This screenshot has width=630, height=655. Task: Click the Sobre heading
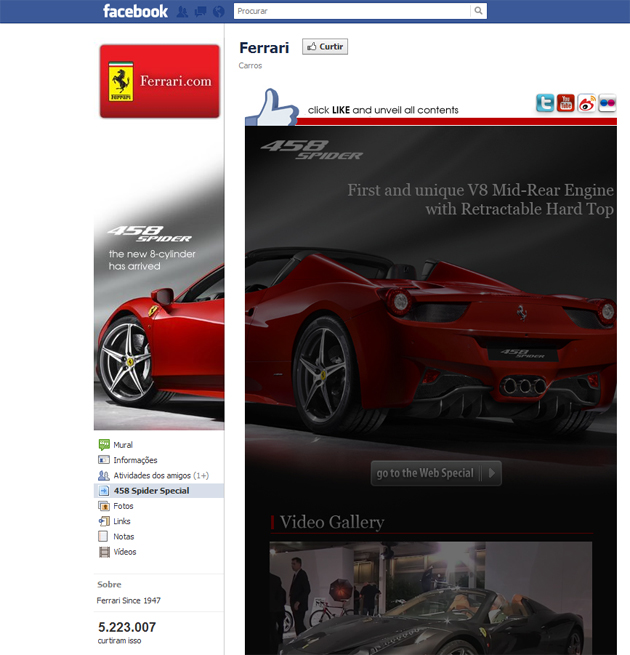tap(109, 584)
